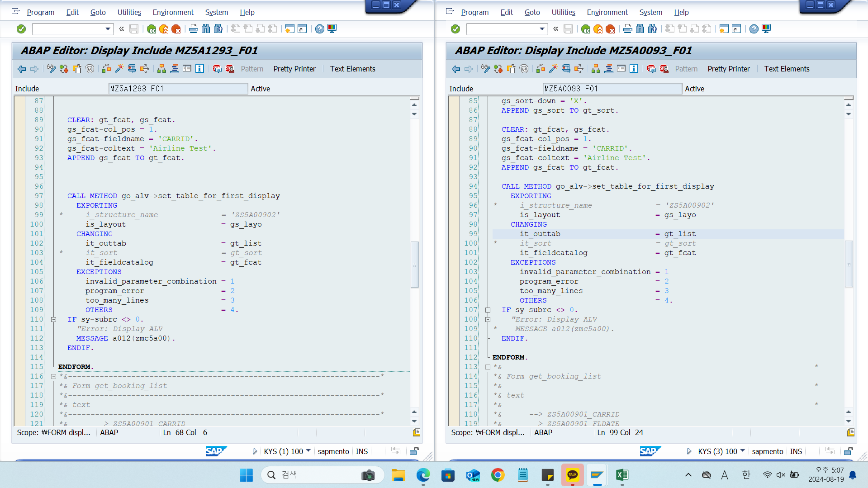Click the Activate wand icon in the left editor
This screenshot has width=868, height=488.
click(x=119, y=69)
